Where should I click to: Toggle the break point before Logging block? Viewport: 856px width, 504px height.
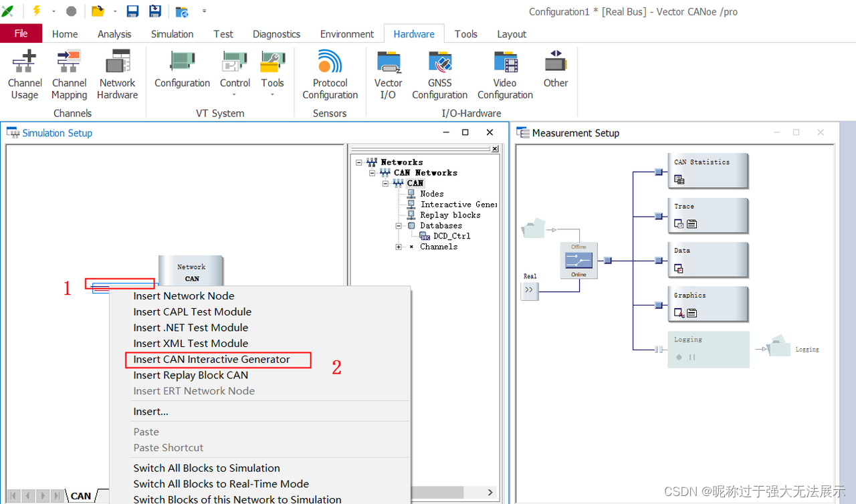click(x=659, y=349)
